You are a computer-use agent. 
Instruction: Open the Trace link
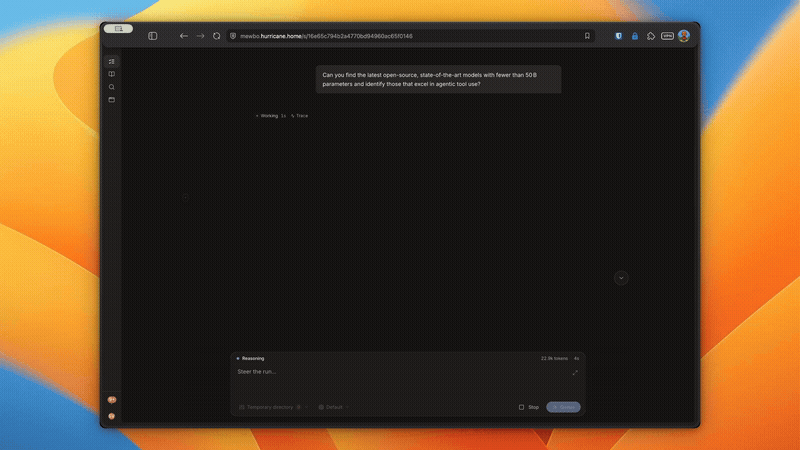point(299,116)
